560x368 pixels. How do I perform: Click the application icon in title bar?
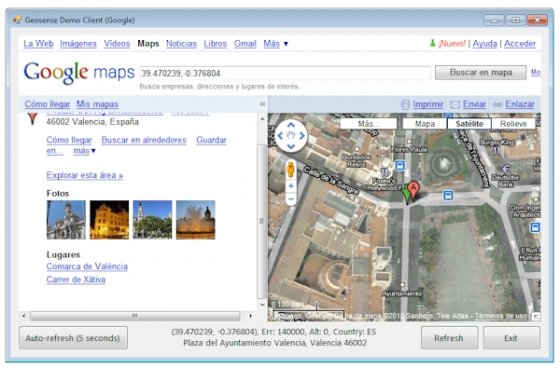click(x=17, y=20)
